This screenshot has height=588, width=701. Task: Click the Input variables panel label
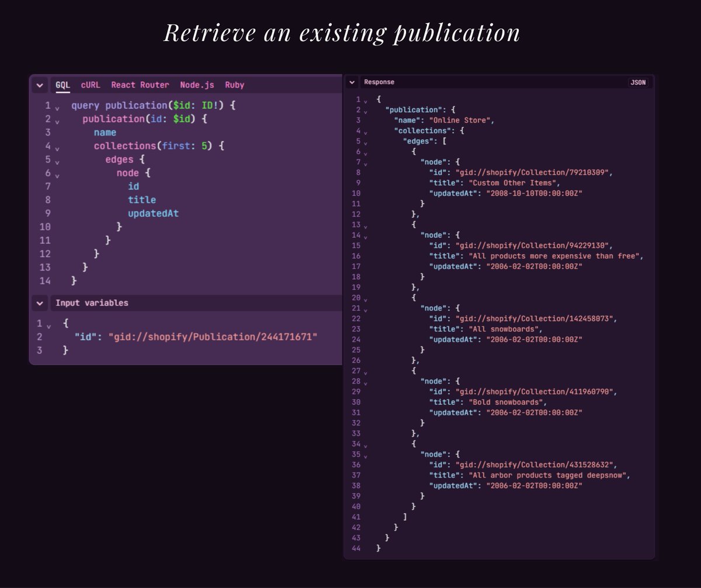coord(92,303)
